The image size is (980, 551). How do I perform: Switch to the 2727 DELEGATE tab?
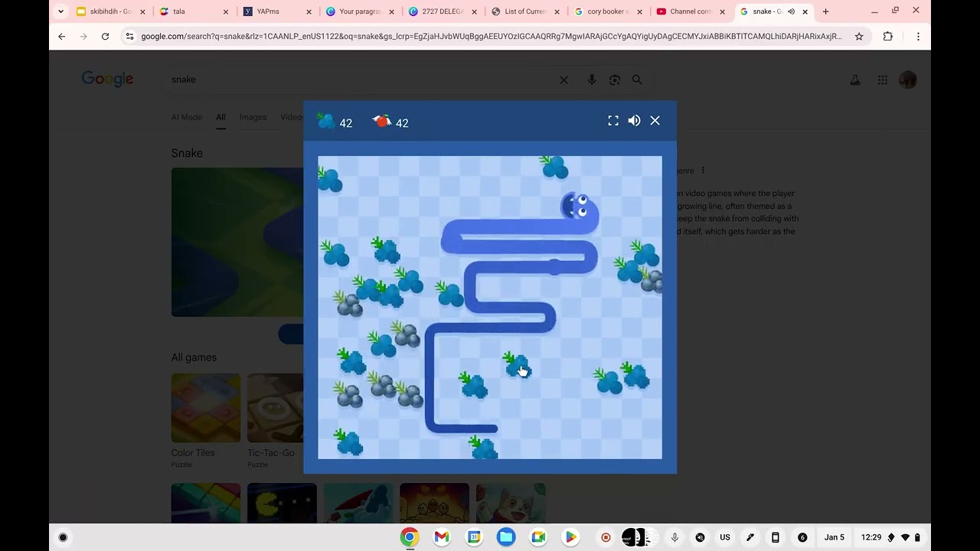coord(442,11)
